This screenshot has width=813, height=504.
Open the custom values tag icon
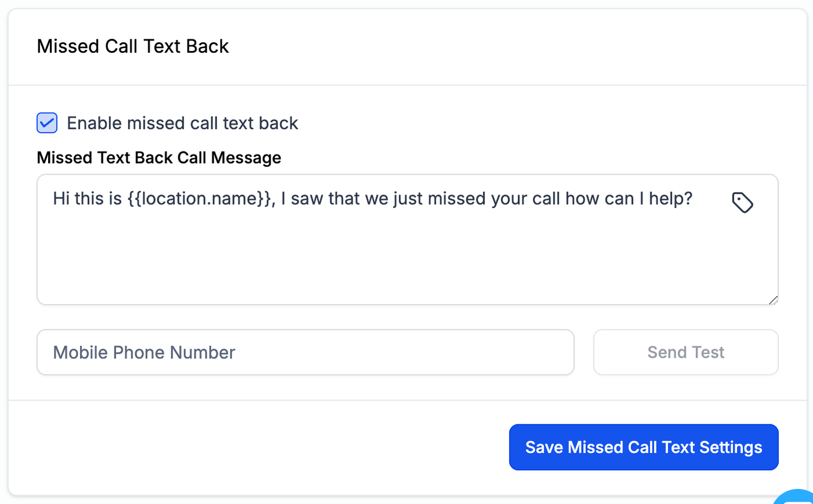[742, 203]
